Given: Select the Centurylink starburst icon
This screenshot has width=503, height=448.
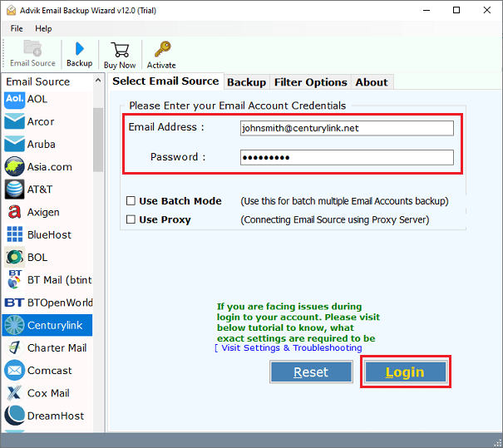Looking at the screenshot, I should 14,325.
